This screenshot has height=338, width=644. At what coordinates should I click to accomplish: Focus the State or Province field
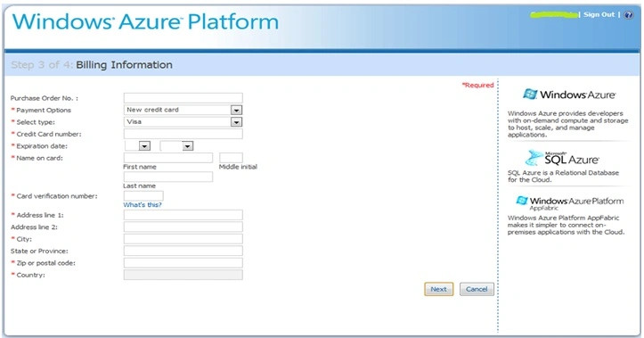pos(183,251)
